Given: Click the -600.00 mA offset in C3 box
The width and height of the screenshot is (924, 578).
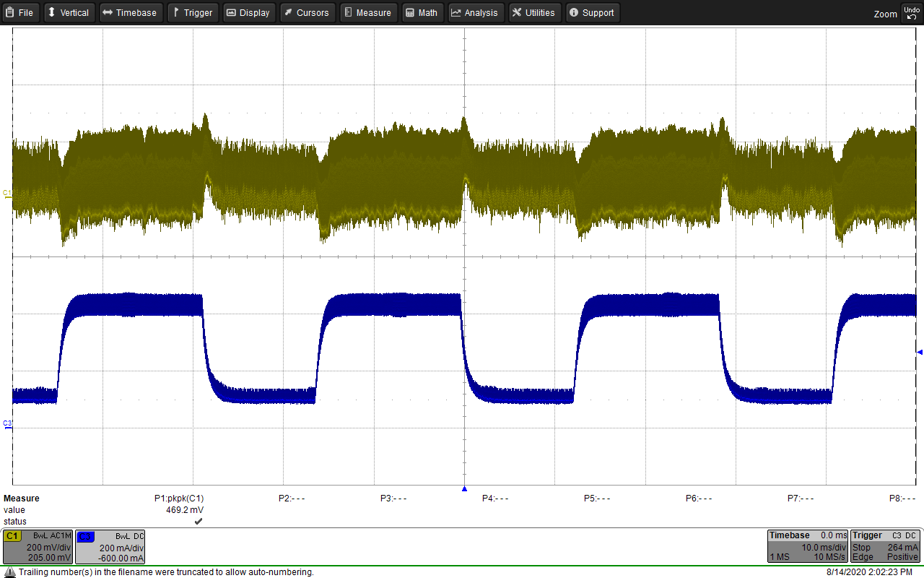Looking at the screenshot, I should 121,558.
